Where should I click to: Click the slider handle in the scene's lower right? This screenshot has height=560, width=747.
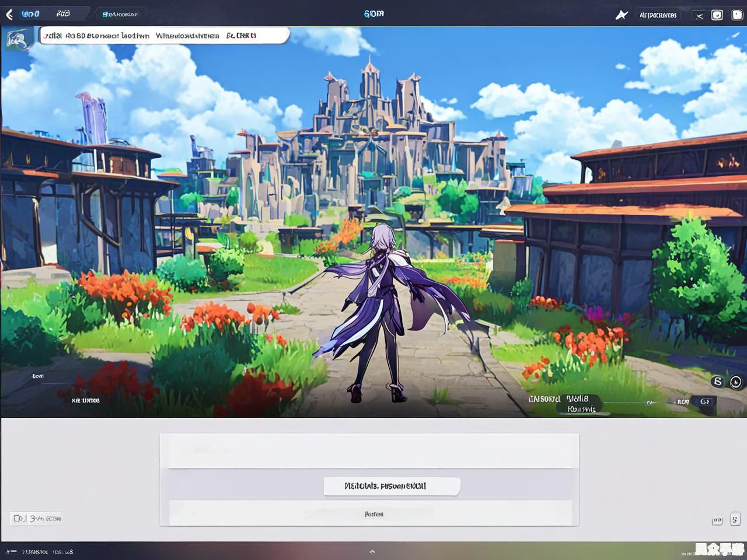pos(650,402)
